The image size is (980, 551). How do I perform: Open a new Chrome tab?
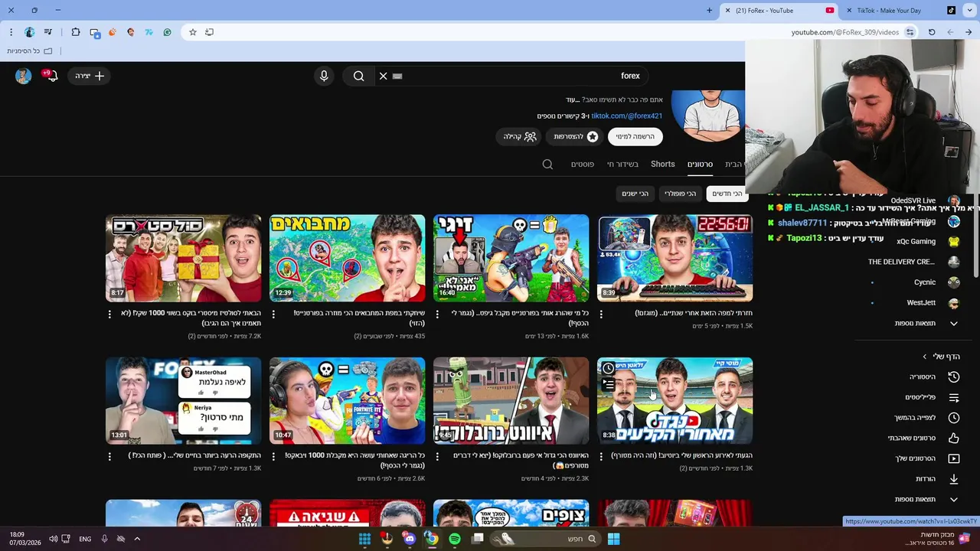click(709, 11)
